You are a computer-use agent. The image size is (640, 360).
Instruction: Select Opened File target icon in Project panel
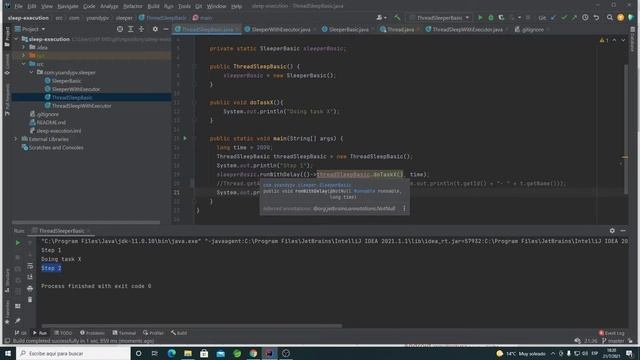point(120,29)
